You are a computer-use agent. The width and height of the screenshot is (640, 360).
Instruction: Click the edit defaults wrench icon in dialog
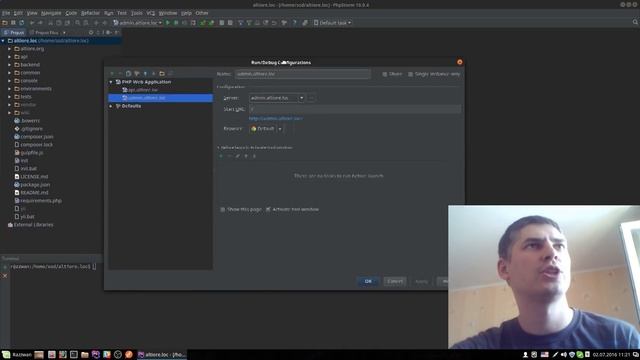pyautogui.click(x=137, y=73)
